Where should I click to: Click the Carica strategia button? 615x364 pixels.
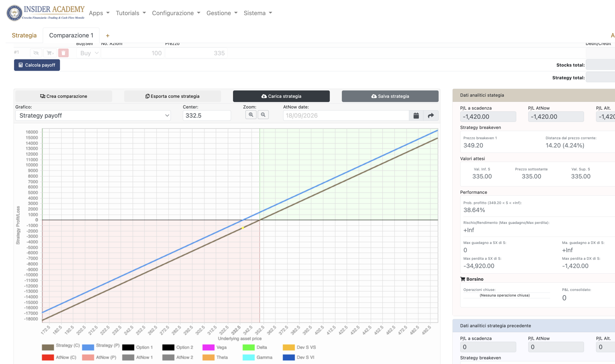tap(281, 96)
